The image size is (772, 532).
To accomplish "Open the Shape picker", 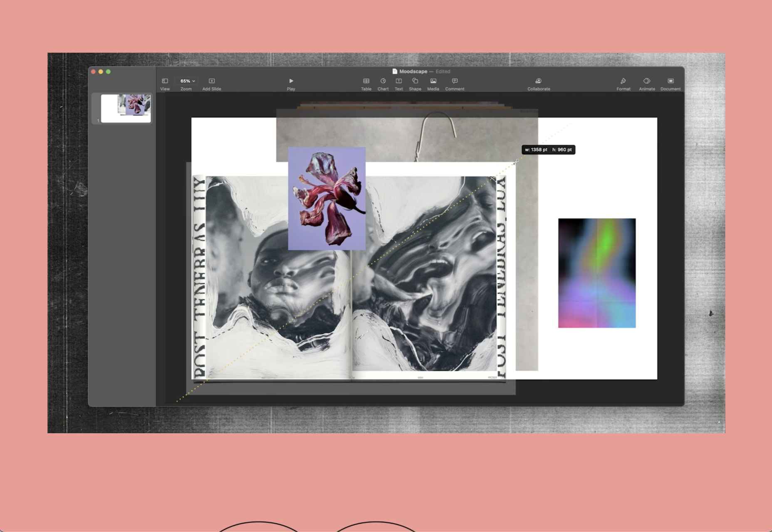I will click(415, 84).
